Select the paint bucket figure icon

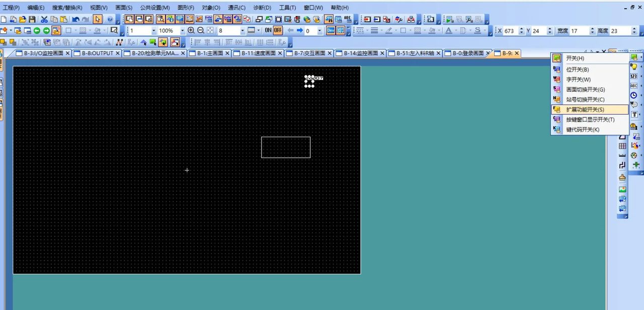(622, 177)
